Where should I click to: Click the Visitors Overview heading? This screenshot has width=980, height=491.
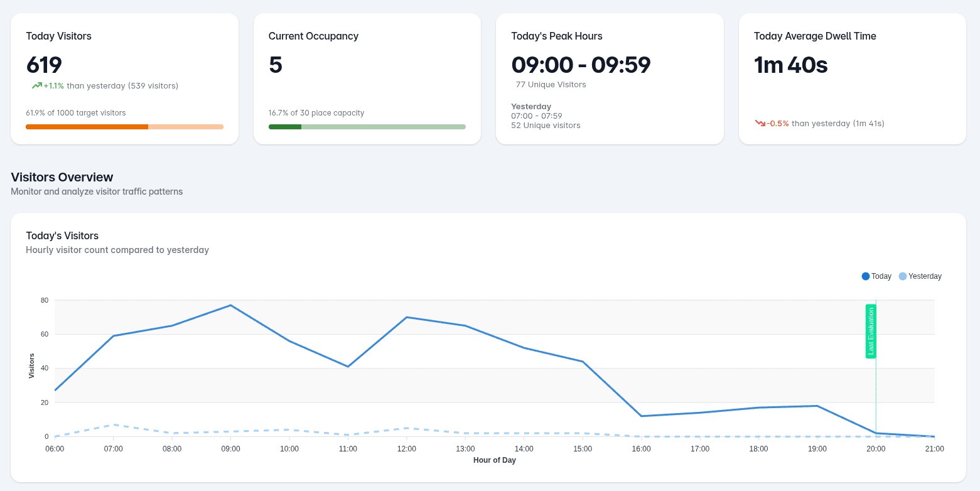point(62,177)
